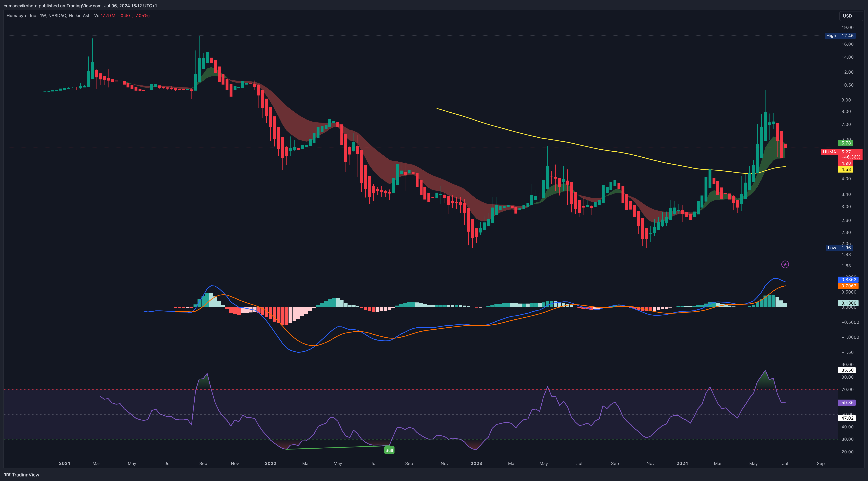Image resolution: width=868 pixels, height=481 pixels.
Task: Select the red 4.98 price label
Action: pos(846,163)
